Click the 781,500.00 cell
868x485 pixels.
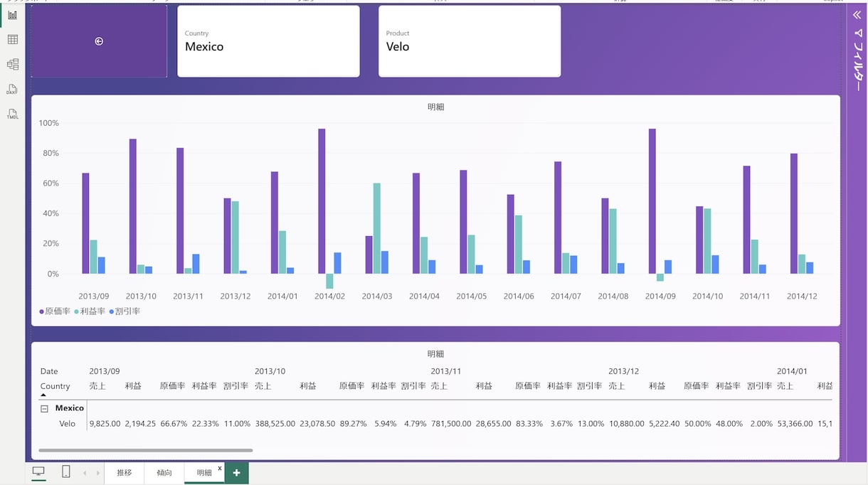coord(451,424)
